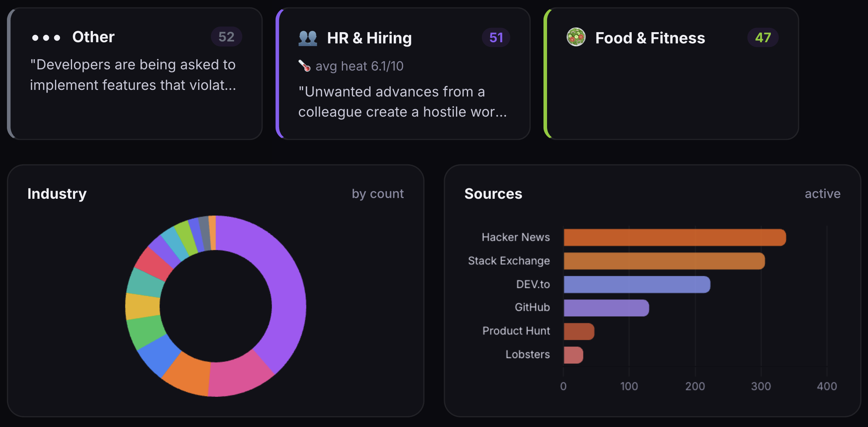Click the 51 count badge on HR & Hiring
Screen dimensions: 868x427
[496, 38]
